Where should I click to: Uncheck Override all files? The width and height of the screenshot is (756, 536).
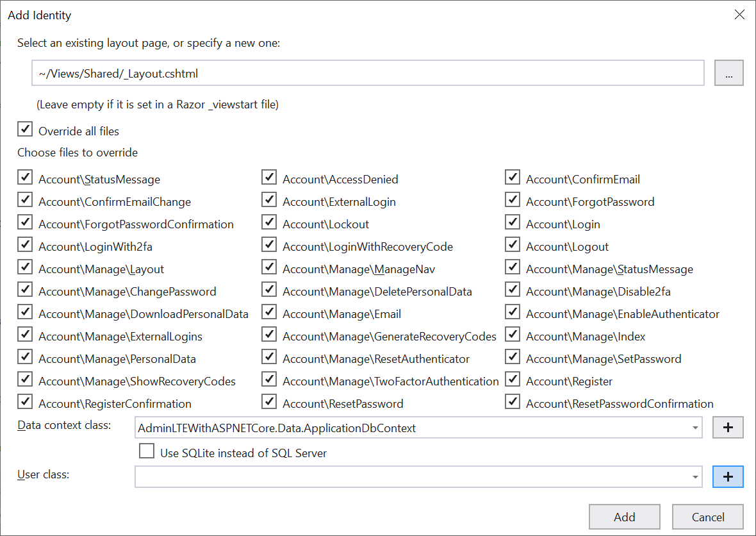coord(24,129)
